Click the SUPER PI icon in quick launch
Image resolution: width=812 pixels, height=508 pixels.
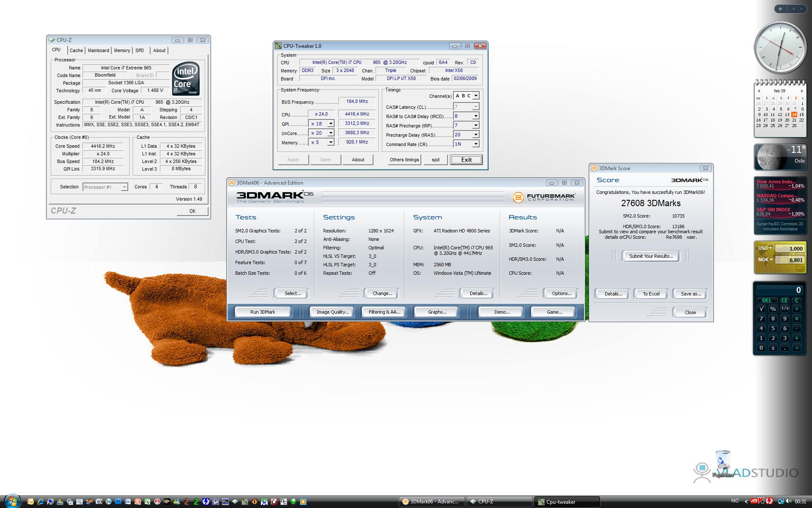pyautogui.click(x=264, y=502)
